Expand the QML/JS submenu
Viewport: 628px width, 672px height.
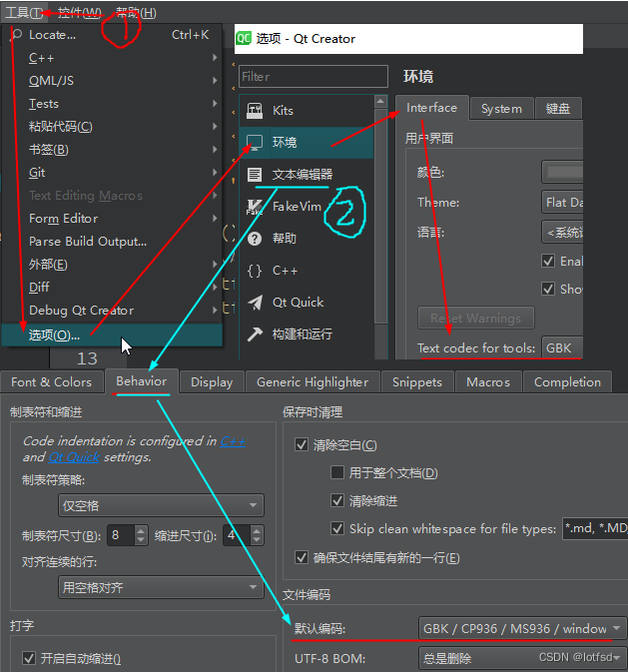tap(112, 81)
